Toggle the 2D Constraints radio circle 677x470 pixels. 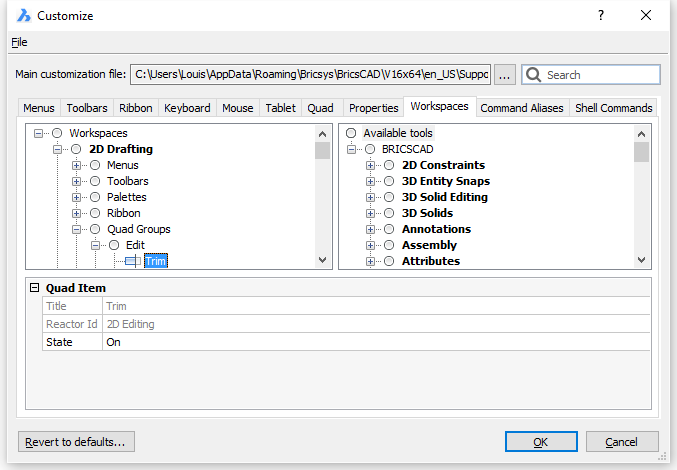pos(389,165)
